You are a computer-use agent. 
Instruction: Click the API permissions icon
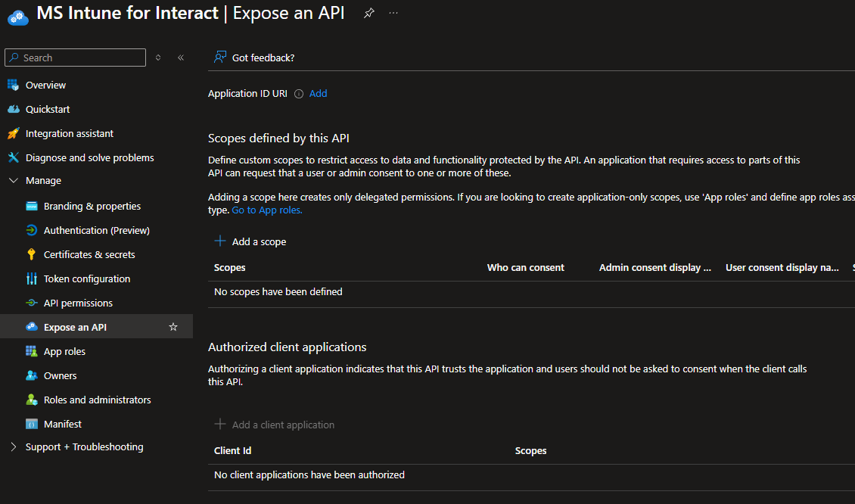[x=32, y=303]
